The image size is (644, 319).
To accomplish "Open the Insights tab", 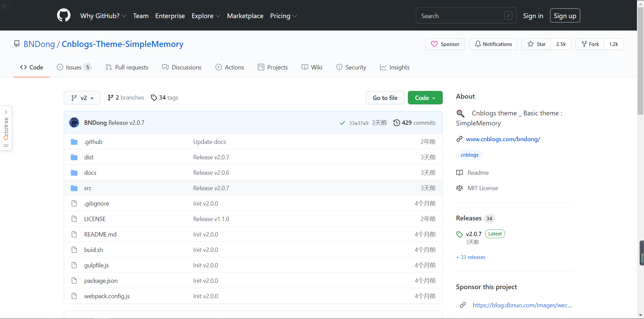I will pyautogui.click(x=395, y=67).
